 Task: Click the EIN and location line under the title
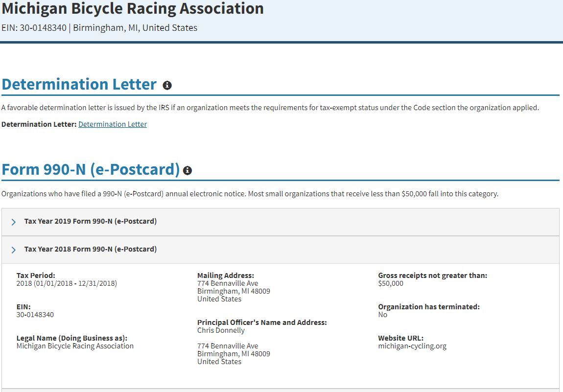tap(99, 28)
